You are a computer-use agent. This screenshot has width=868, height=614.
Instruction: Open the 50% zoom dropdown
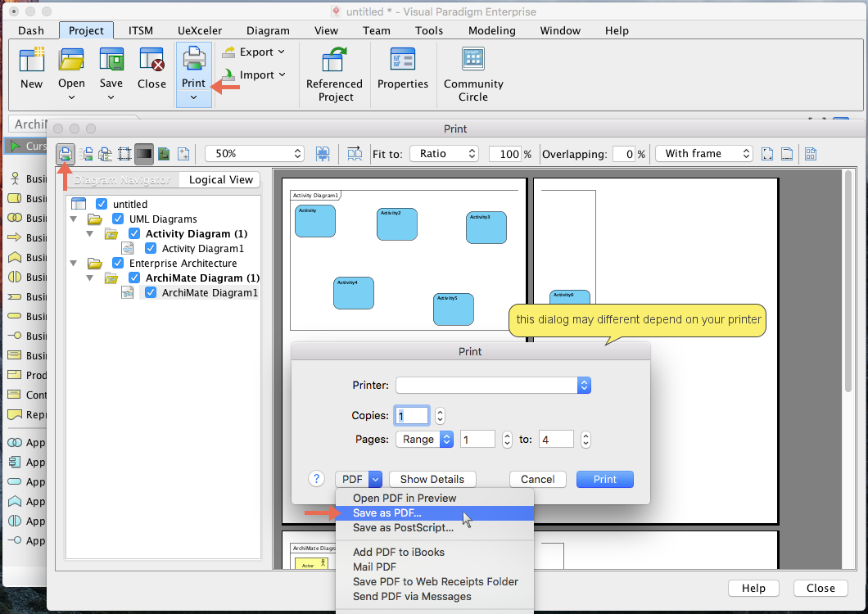255,153
